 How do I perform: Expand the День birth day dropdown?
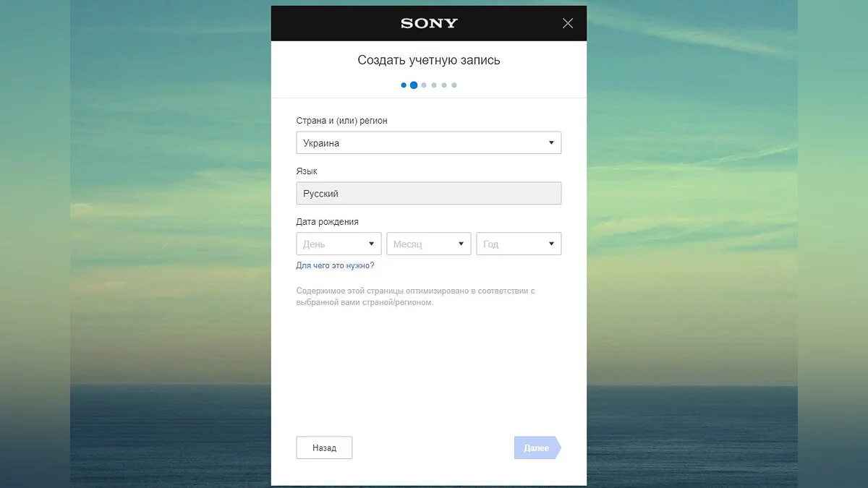pos(339,244)
